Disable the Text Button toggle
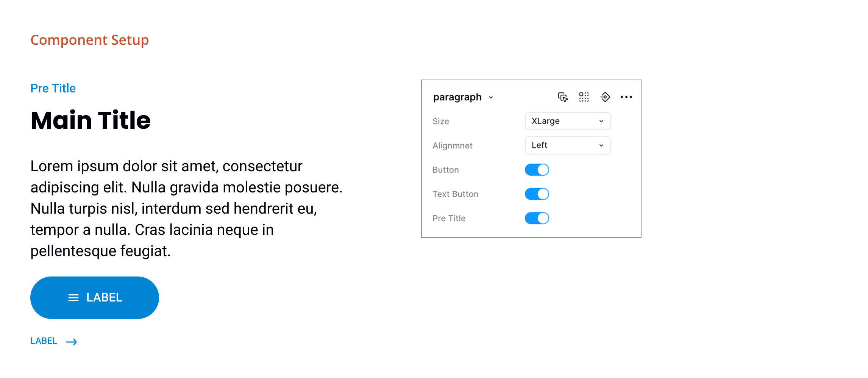This screenshot has width=868, height=378. coord(536,194)
